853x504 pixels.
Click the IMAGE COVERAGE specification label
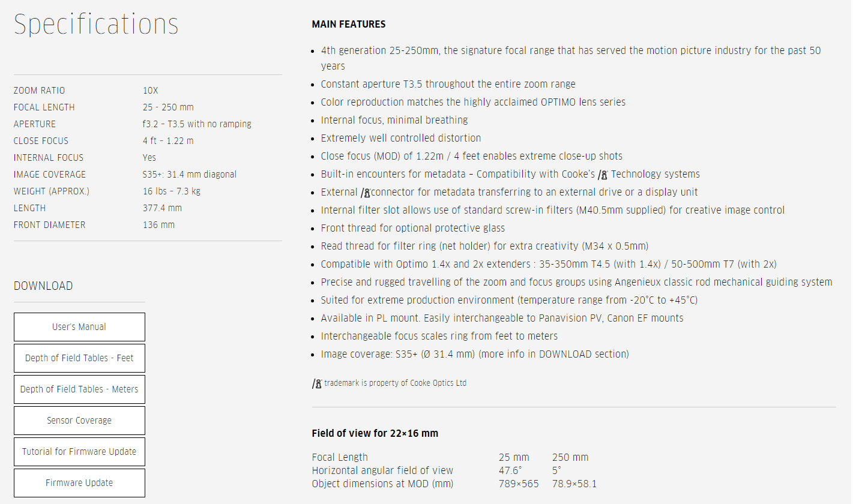[50, 175]
